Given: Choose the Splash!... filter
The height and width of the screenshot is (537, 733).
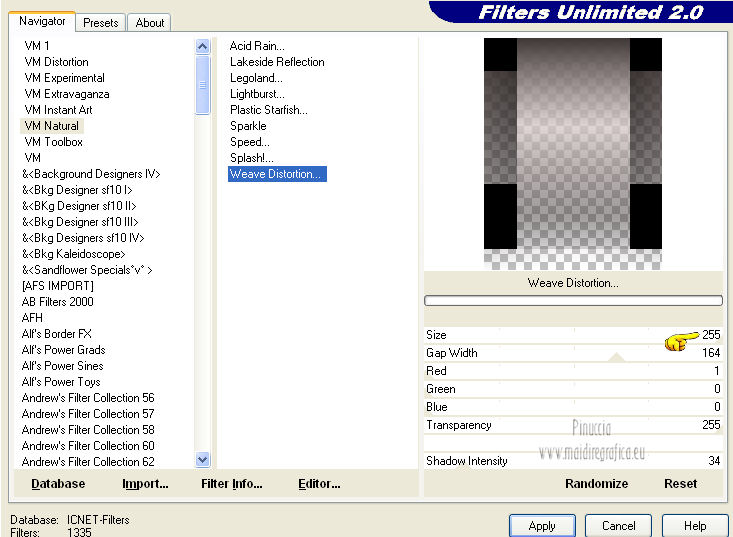Looking at the screenshot, I should click(252, 158).
